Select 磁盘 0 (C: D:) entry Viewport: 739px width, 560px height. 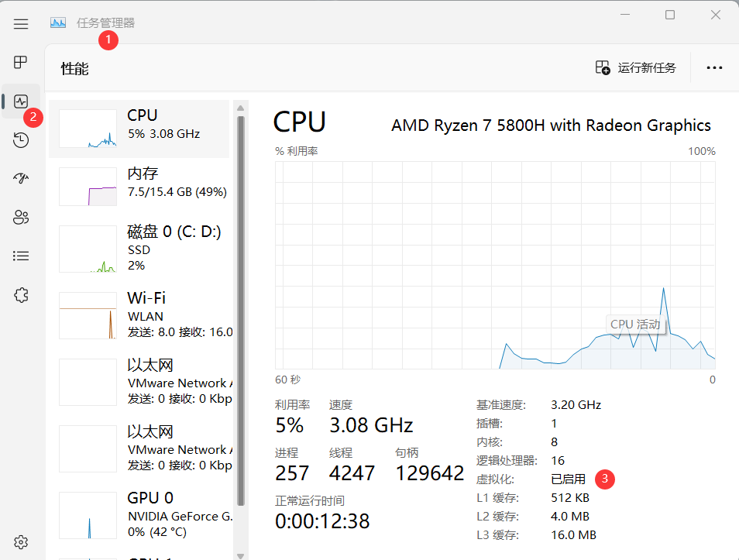tap(139, 249)
